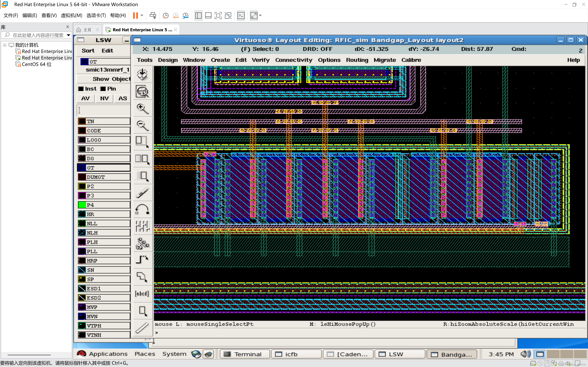Open the Calibre menu
The image size is (588, 367).
pyautogui.click(x=411, y=60)
